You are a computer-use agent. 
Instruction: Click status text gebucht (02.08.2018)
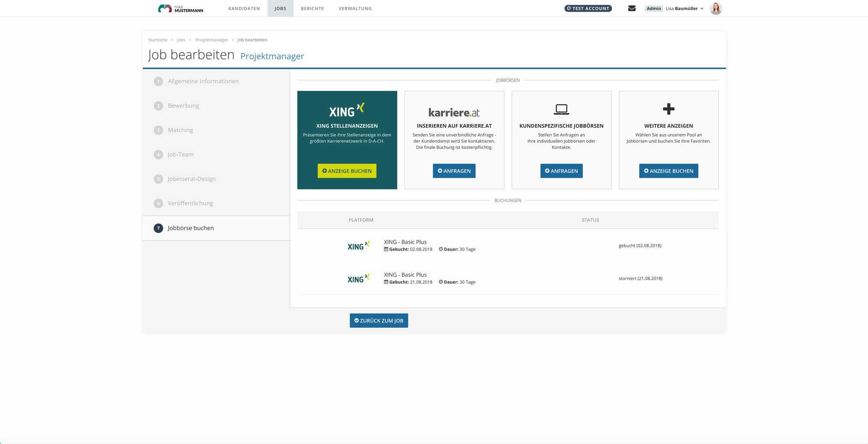pyautogui.click(x=640, y=246)
